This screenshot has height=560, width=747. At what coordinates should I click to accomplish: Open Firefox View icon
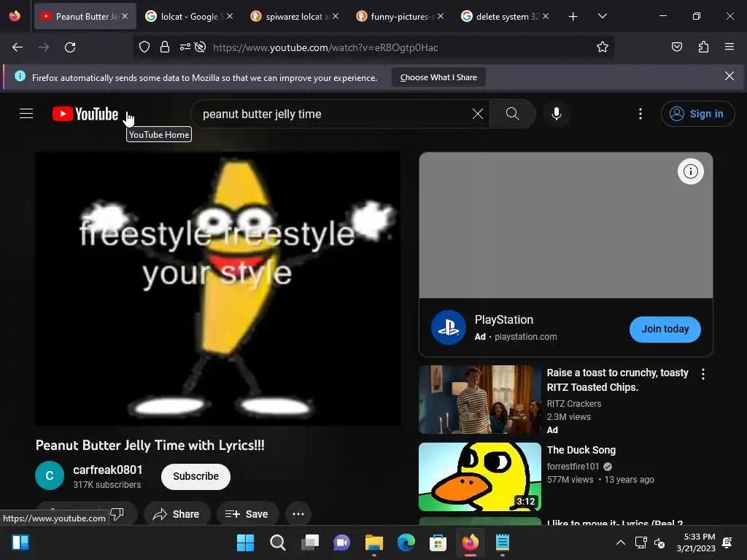click(15, 17)
